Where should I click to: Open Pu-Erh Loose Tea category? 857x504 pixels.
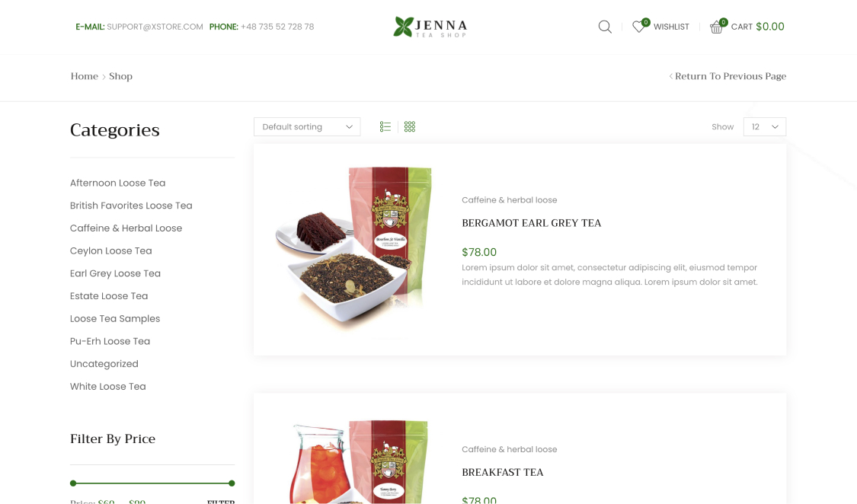[110, 341]
